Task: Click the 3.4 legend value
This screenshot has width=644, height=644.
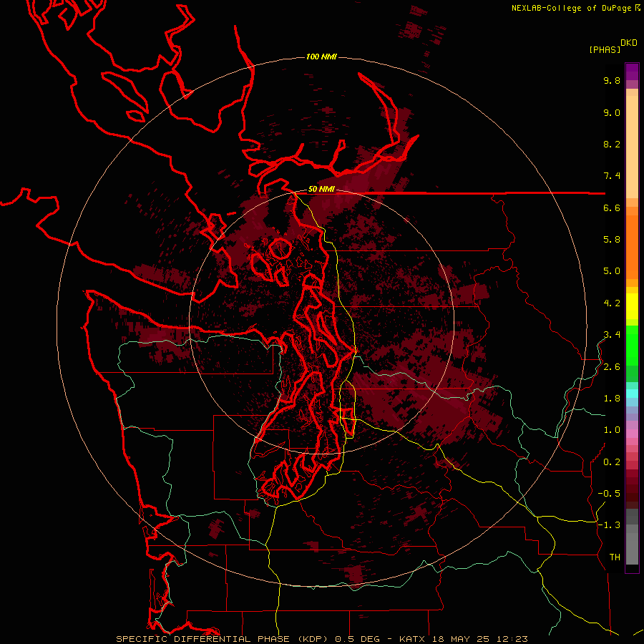Action: coord(612,335)
